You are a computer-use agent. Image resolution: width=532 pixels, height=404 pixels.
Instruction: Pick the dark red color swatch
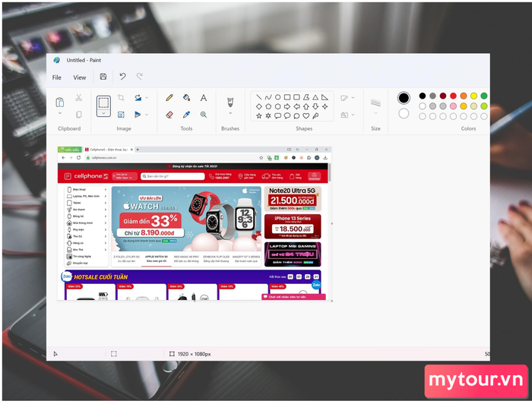(x=443, y=96)
